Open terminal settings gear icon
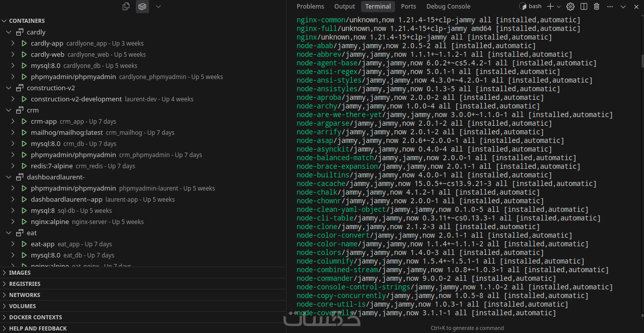 570,7
